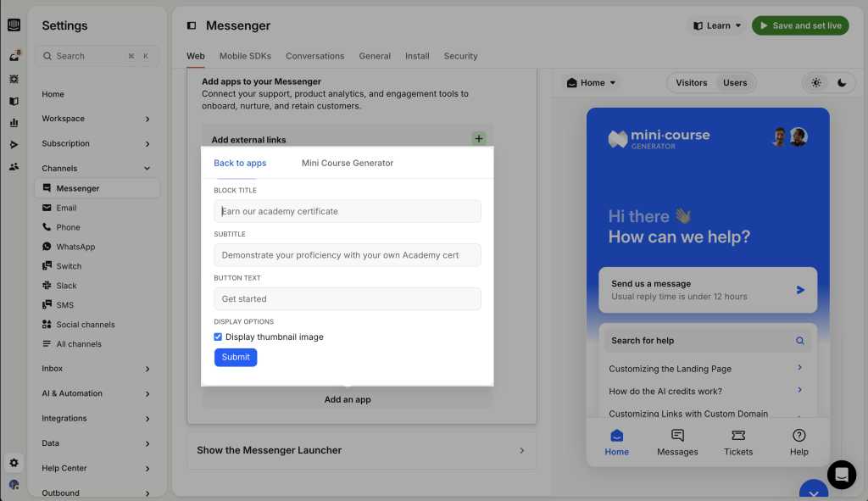
Task: Select Users in the preview audience toggle
Action: click(735, 82)
